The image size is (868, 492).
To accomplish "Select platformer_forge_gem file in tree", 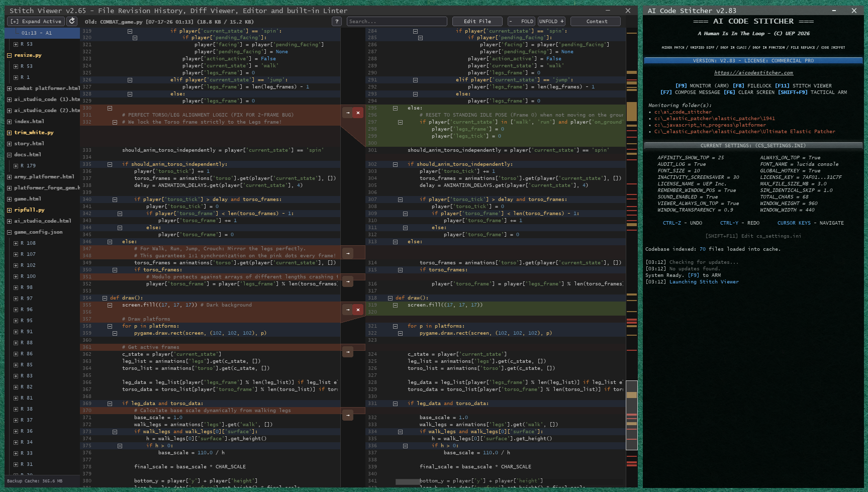I will 47,188.
